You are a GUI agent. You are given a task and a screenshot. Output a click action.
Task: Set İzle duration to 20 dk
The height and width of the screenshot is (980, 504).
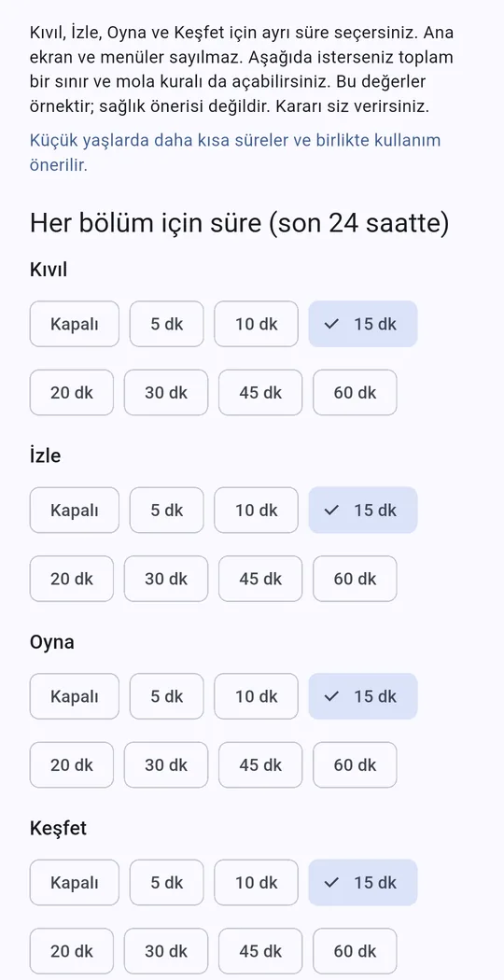pos(72,579)
